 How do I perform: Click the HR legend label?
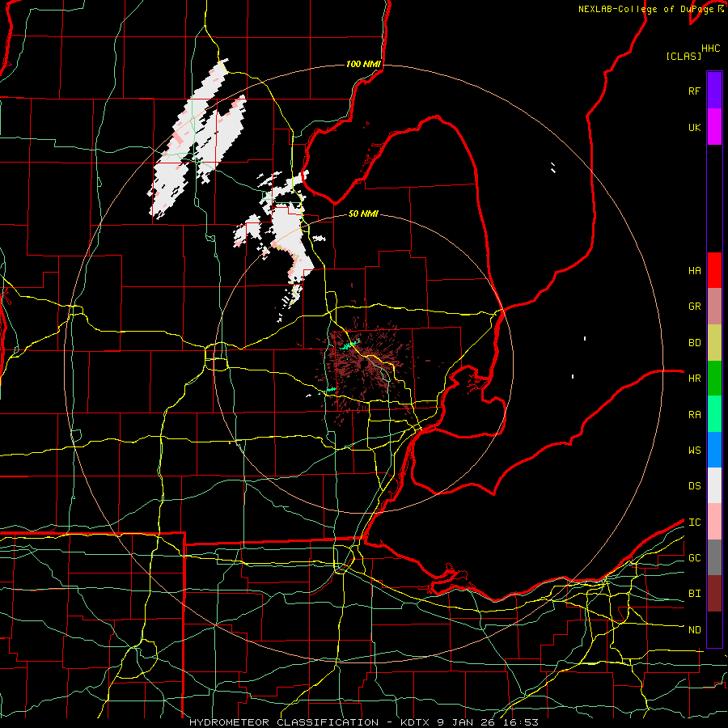(x=694, y=379)
